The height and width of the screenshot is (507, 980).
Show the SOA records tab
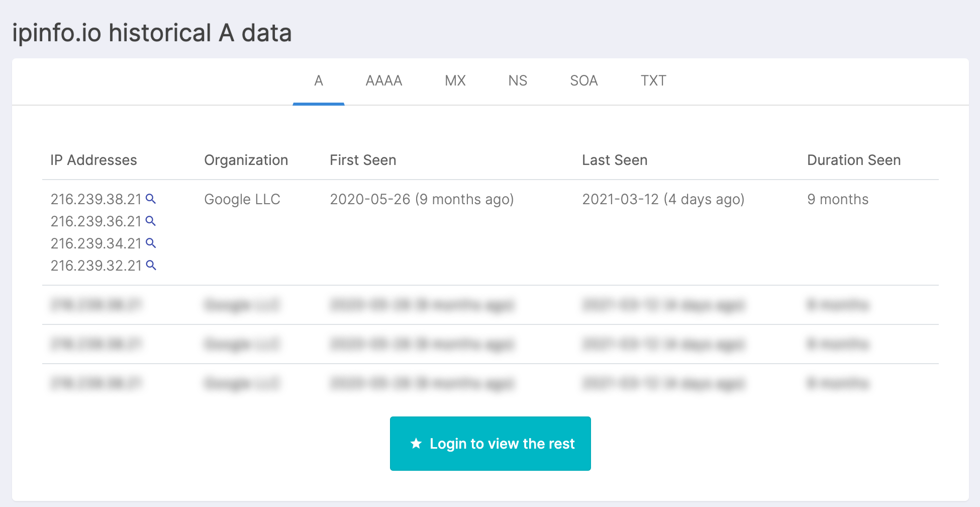[584, 80]
